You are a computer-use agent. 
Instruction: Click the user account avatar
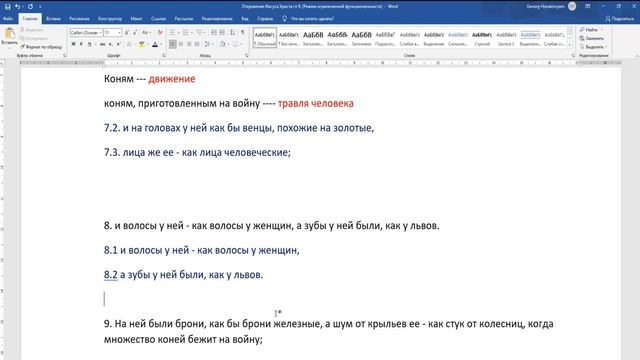[x=572, y=6]
